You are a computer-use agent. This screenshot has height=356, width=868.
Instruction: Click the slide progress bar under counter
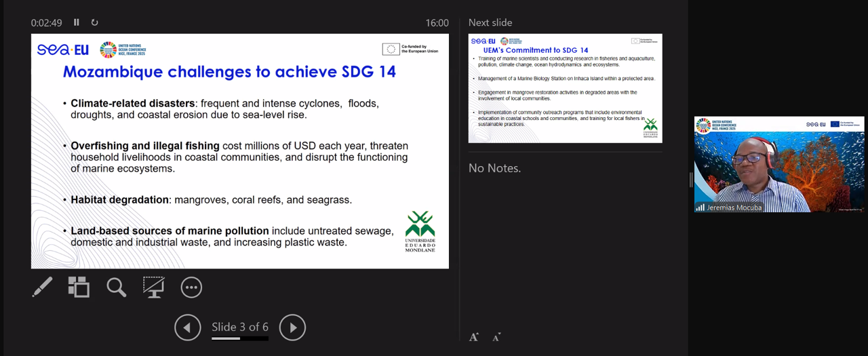pos(239,338)
